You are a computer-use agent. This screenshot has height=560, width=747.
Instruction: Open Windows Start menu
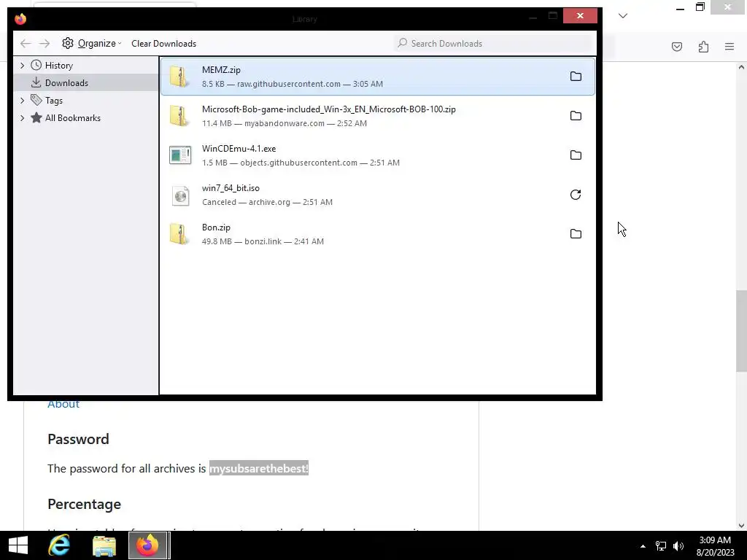point(18,545)
